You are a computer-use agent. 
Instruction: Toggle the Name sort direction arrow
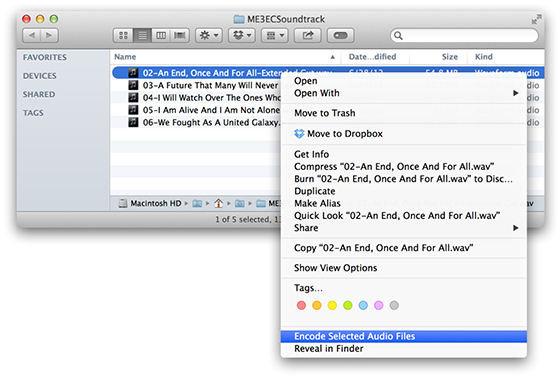[332, 57]
